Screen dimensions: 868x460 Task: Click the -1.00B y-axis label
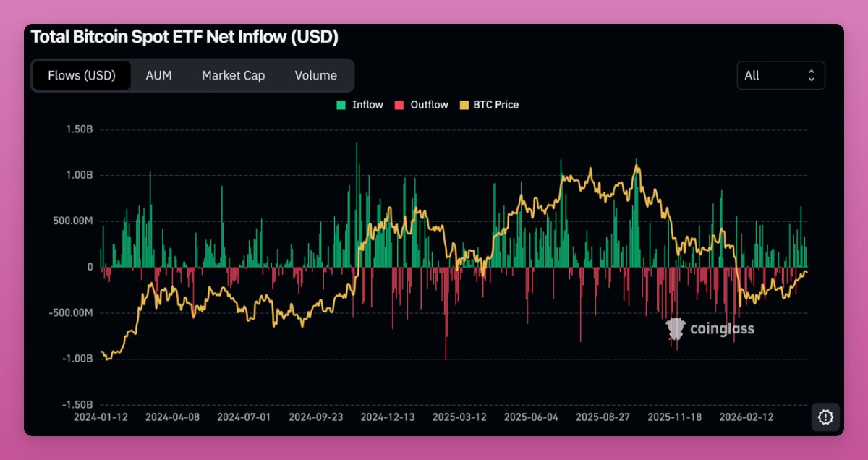(x=77, y=359)
